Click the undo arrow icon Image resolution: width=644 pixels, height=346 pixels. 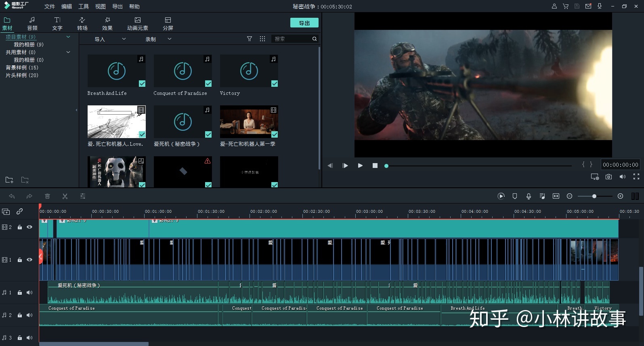(x=12, y=196)
